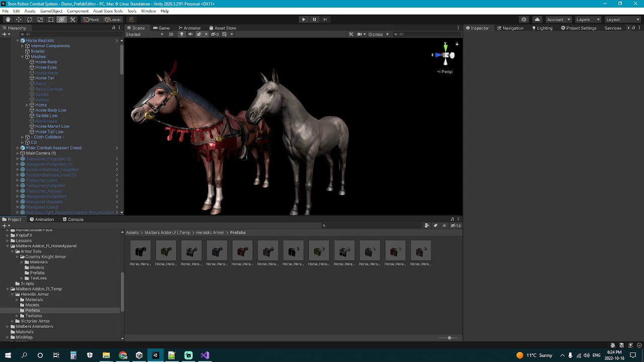This screenshot has width=644, height=362.
Task: Click the Step frame button
Action: tap(325, 20)
